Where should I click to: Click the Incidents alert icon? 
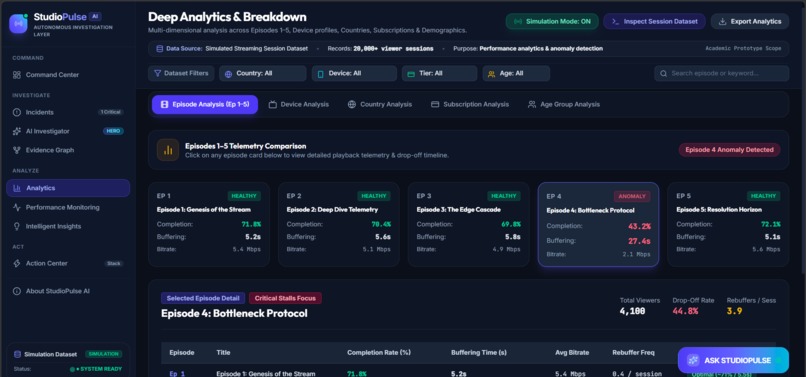16,112
